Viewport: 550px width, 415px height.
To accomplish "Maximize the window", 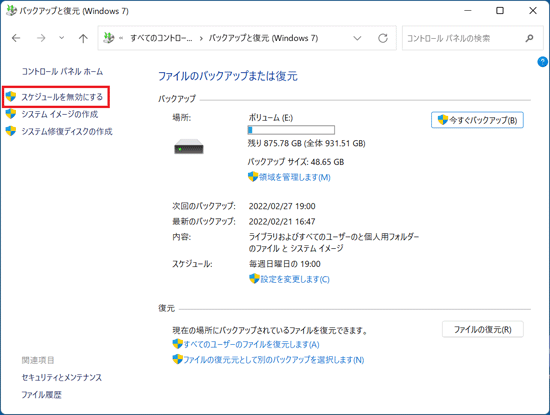I will click(500, 11).
